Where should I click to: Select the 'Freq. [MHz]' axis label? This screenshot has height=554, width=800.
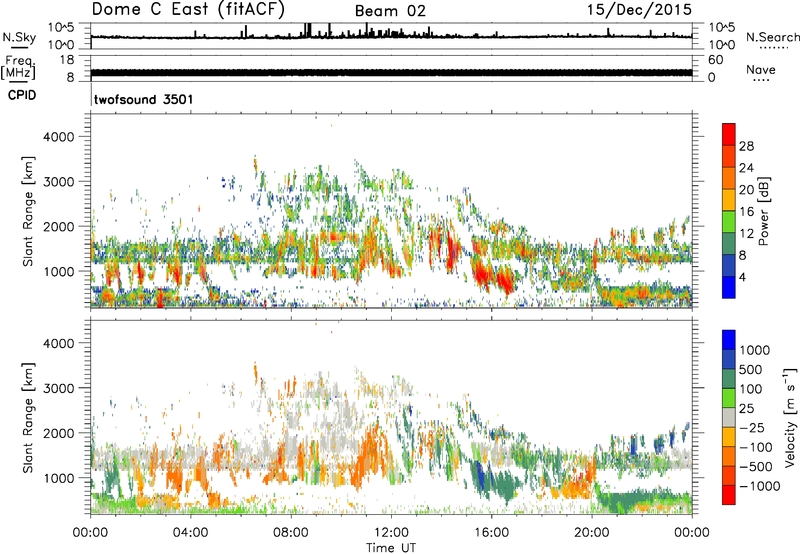pyautogui.click(x=18, y=67)
